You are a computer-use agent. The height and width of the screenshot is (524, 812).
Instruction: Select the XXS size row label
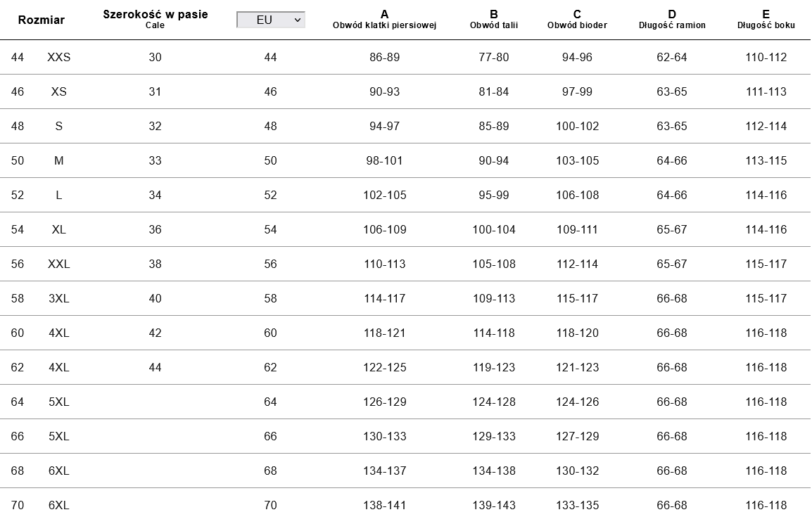59,58
